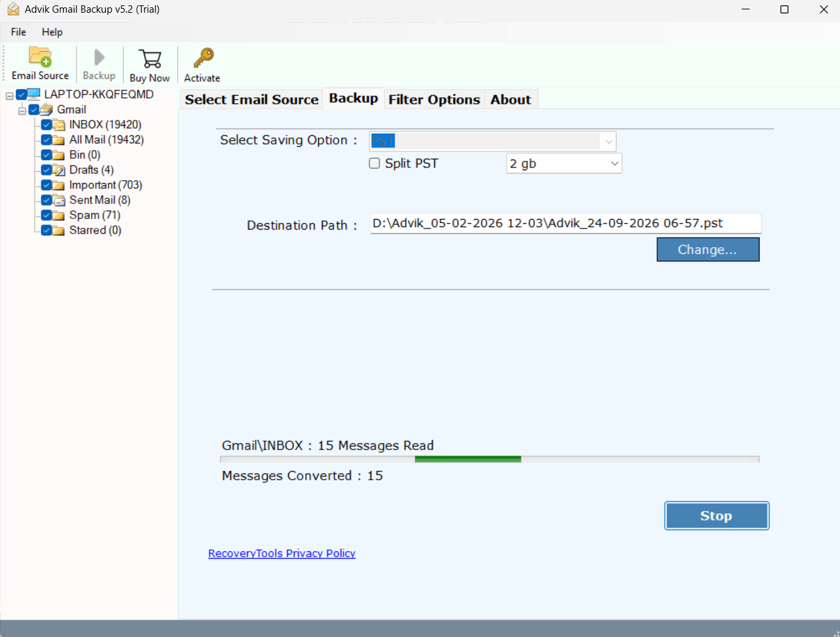Switch to Select Email Source tab

252,99
